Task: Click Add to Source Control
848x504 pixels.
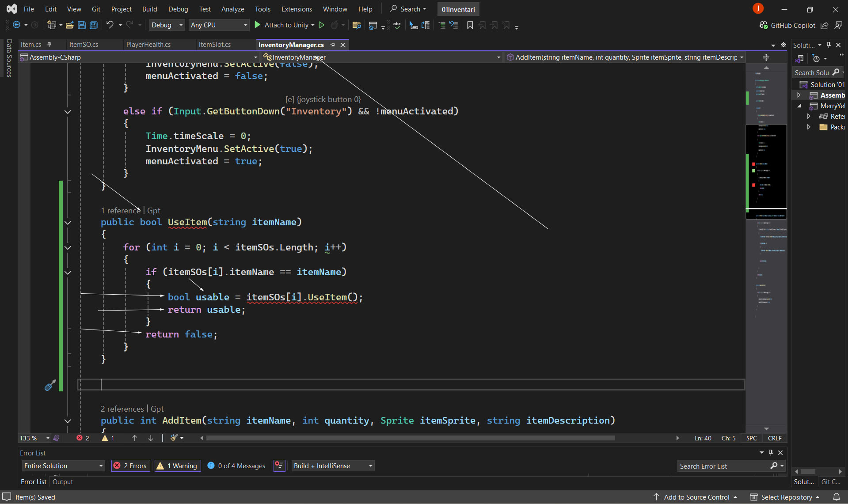Action: pos(696,497)
